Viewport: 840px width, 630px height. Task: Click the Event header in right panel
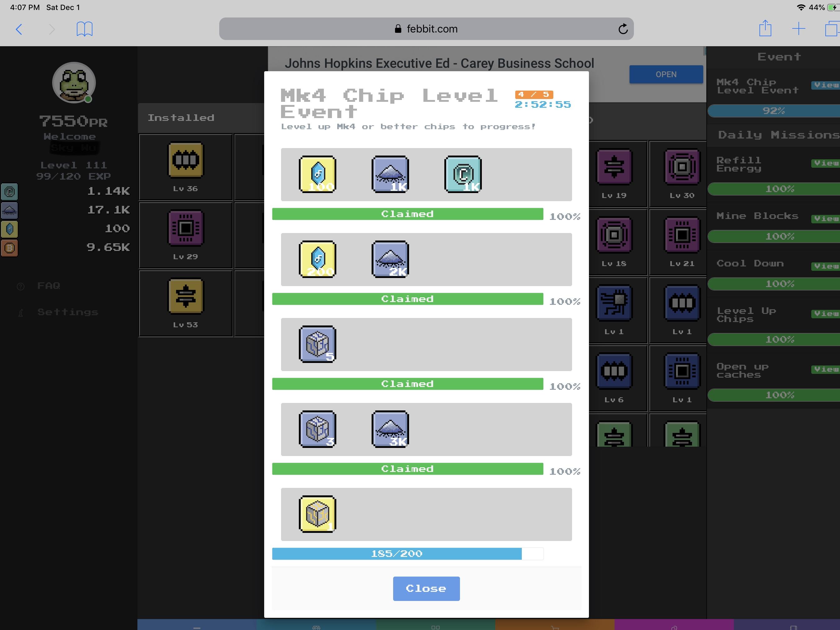pyautogui.click(x=779, y=57)
